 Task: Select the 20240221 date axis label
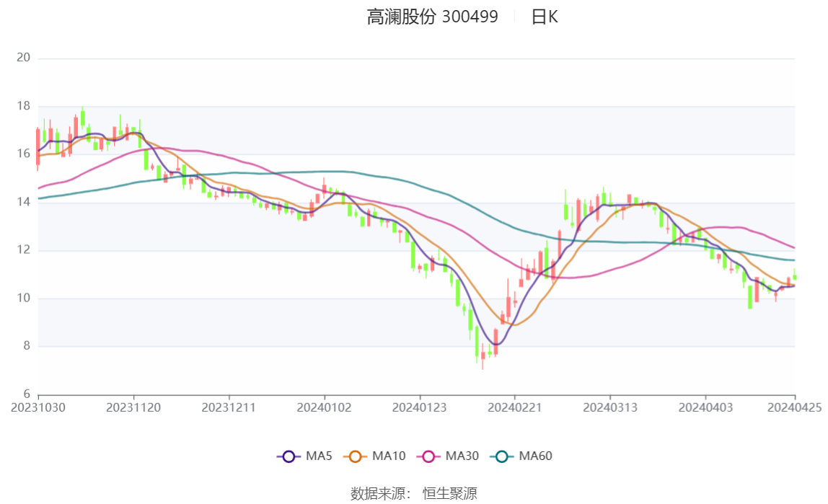(515, 407)
